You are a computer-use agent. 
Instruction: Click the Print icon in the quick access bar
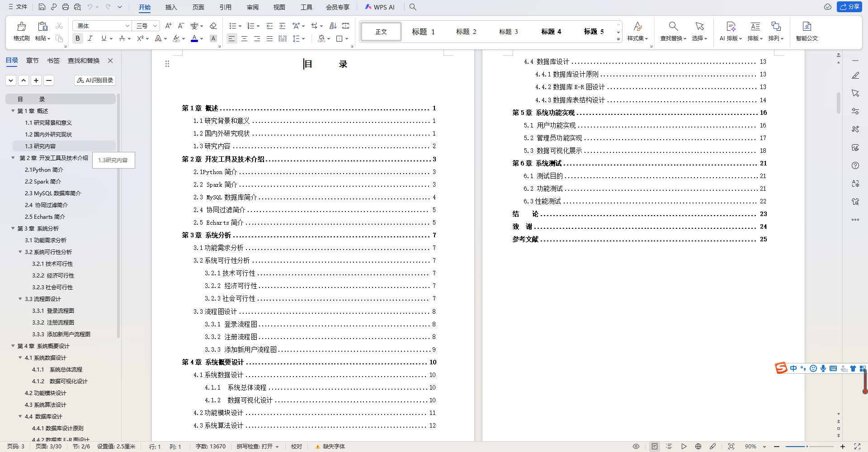click(x=66, y=7)
